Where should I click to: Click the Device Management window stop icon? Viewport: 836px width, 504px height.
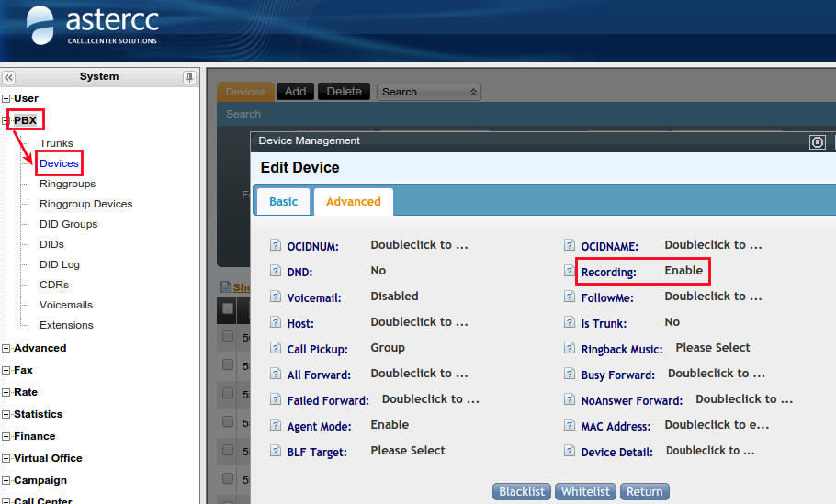(818, 141)
